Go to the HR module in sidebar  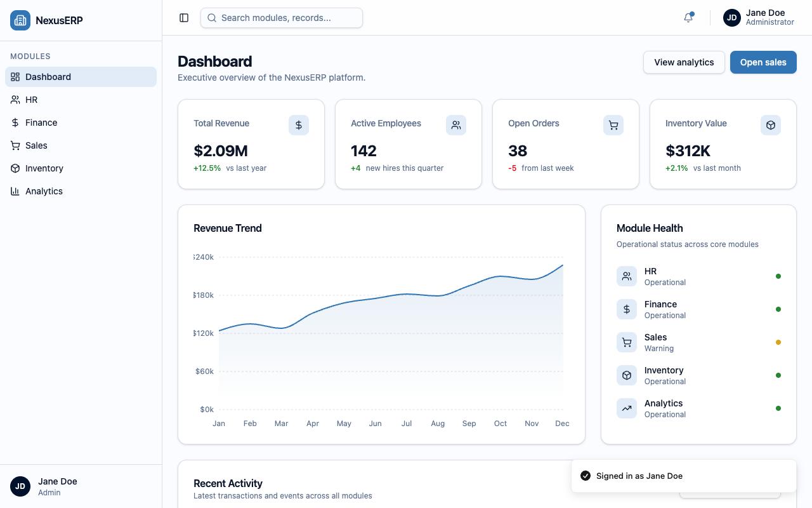coord(81,100)
